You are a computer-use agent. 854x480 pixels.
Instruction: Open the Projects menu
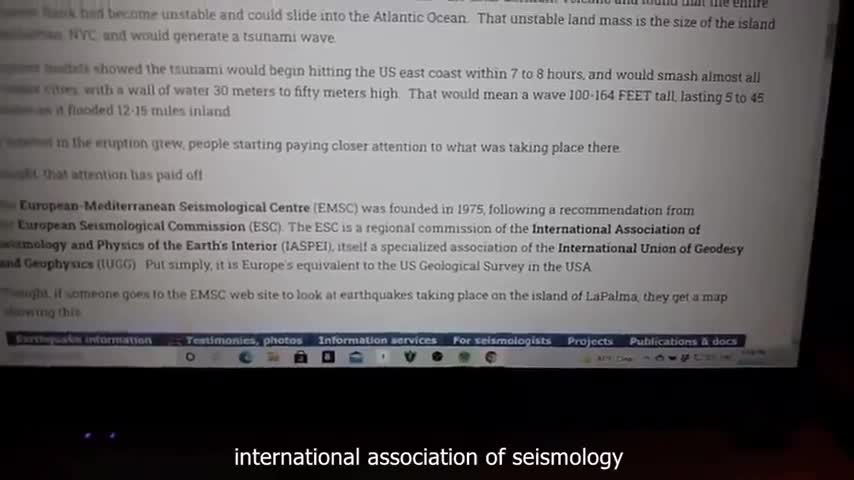pyautogui.click(x=590, y=342)
